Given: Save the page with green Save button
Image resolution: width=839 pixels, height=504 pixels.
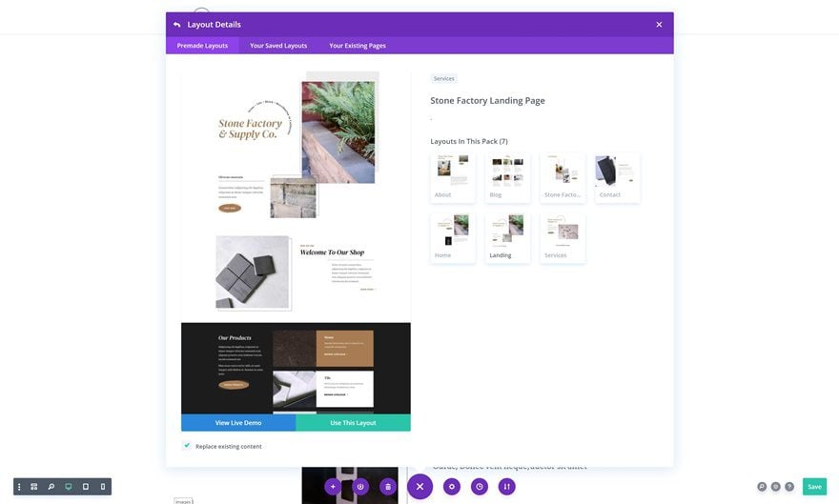Looking at the screenshot, I should (814, 486).
